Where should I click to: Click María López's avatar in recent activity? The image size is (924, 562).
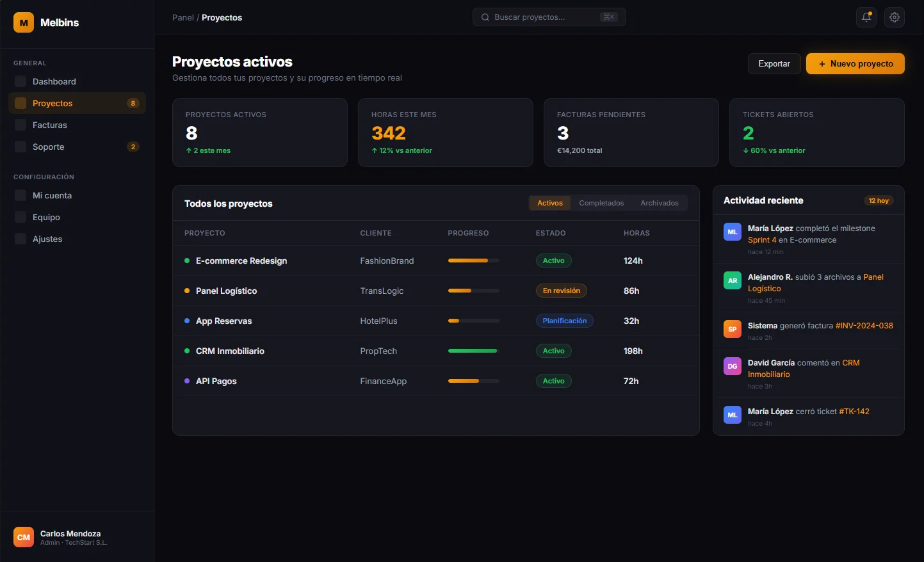click(732, 232)
